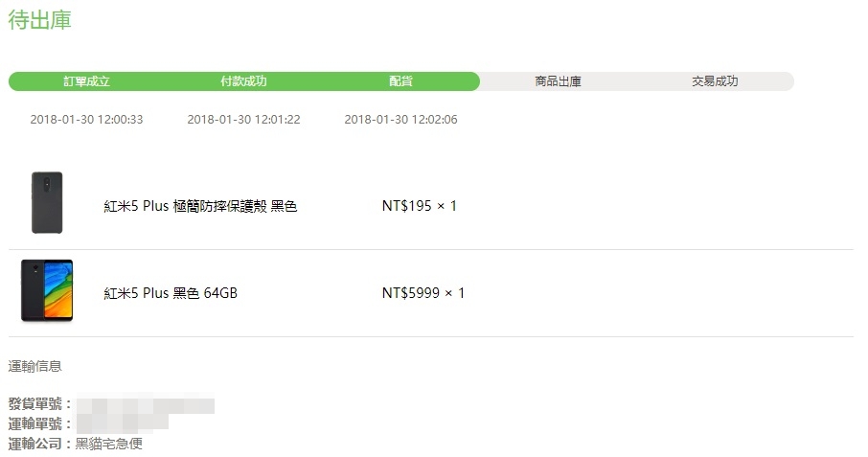Image resolution: width=868 pixels, height=457 pixels.
Task: Click the NT$195 × 1 price text
Action: (419, 206)
